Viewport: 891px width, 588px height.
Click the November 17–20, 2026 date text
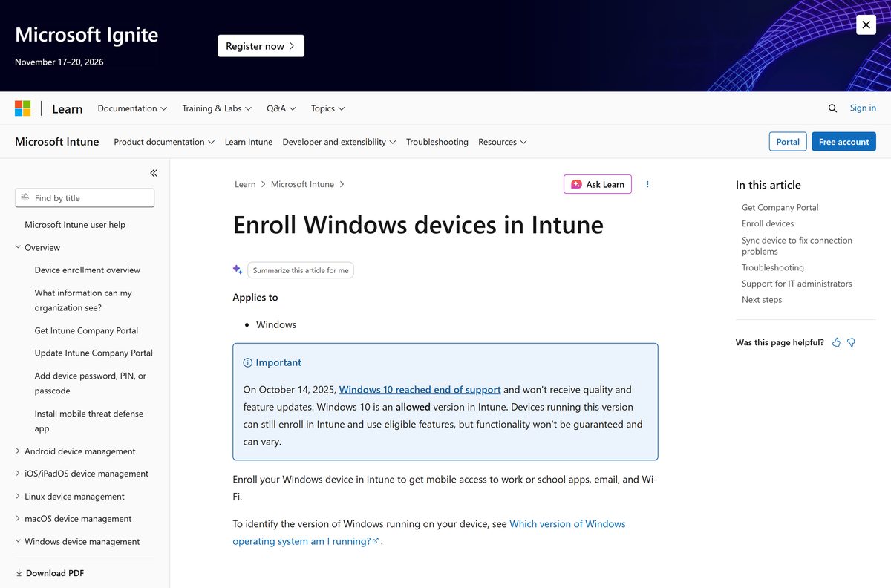point(59,62)
